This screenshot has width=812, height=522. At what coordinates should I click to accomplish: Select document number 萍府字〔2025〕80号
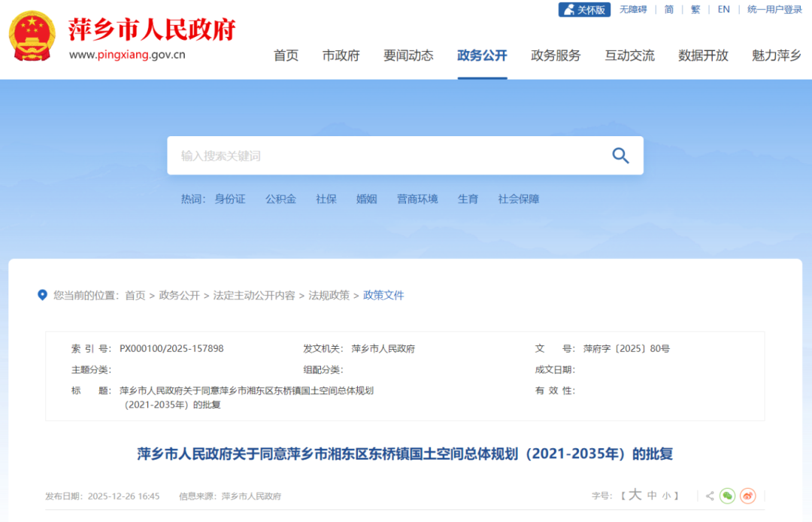pyautogui.click(x=626, y=348)
